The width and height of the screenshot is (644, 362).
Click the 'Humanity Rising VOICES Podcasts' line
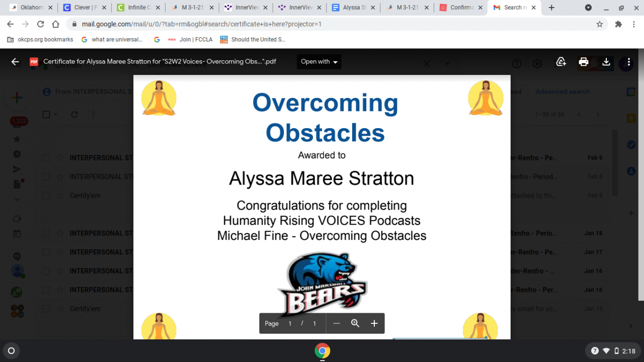tap(321, 220)
